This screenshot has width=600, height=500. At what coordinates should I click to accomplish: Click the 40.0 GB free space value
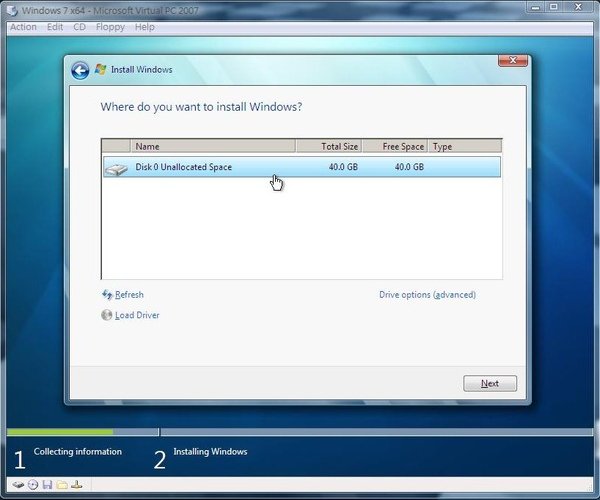(x=409, y=167)
